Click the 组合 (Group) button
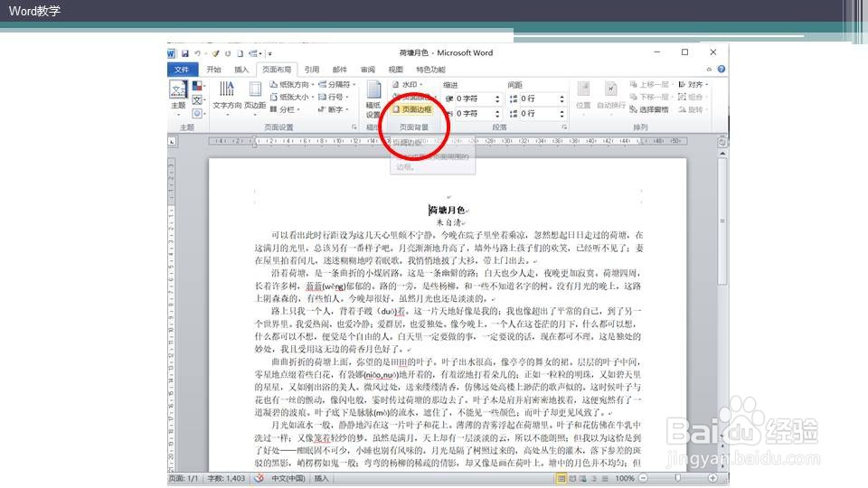Screen dimensions: 868x488 [x=692, y=97]
